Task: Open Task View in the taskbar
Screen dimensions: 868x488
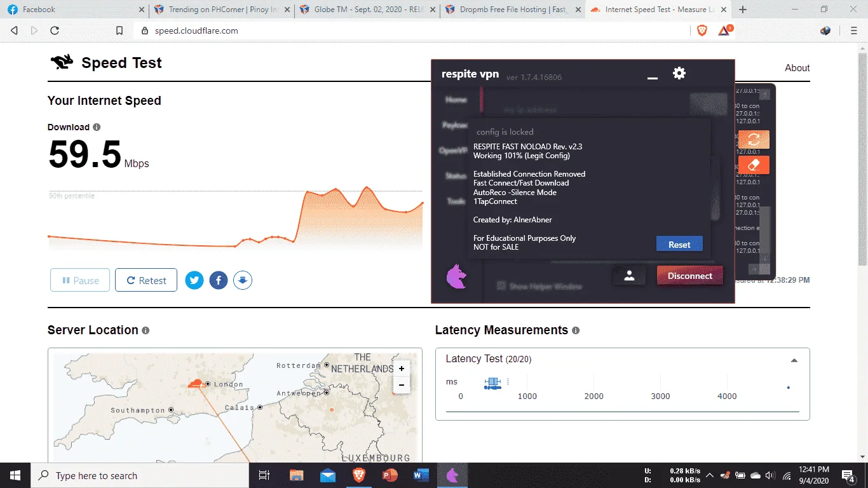Action: click(265, 475)
